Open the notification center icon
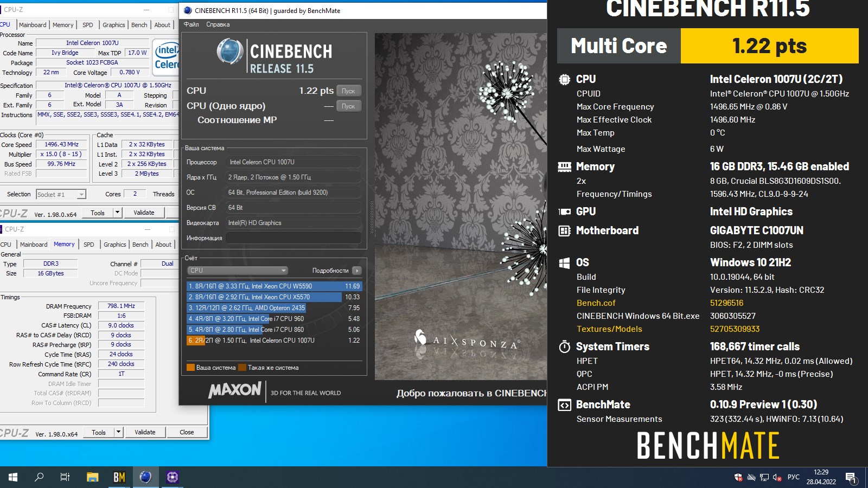 tap(851, 478)
